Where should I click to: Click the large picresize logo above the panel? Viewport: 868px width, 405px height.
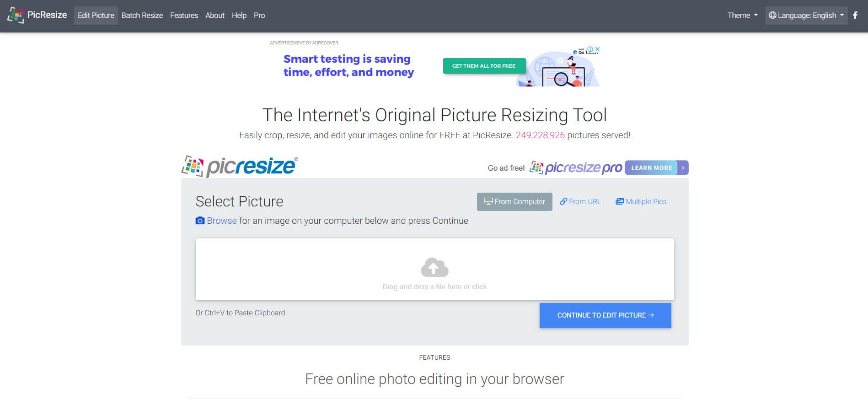click(240, 167)
